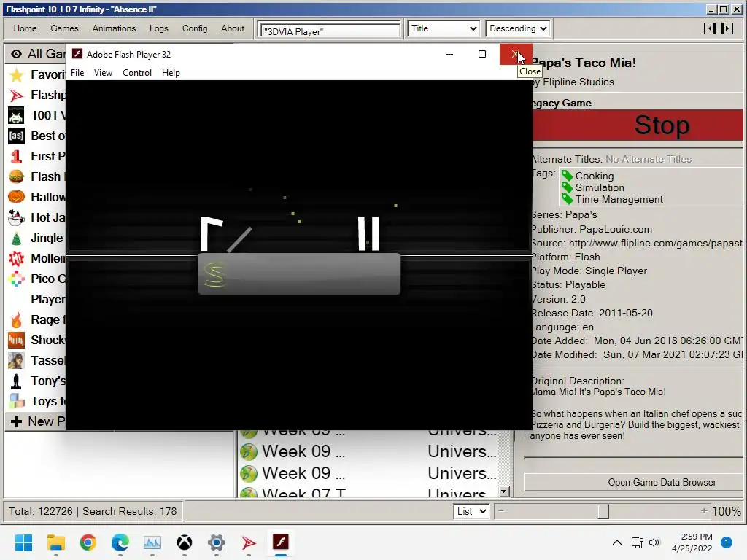Click the volume icon in system tray
747x560 pixels.
[654, 542]
